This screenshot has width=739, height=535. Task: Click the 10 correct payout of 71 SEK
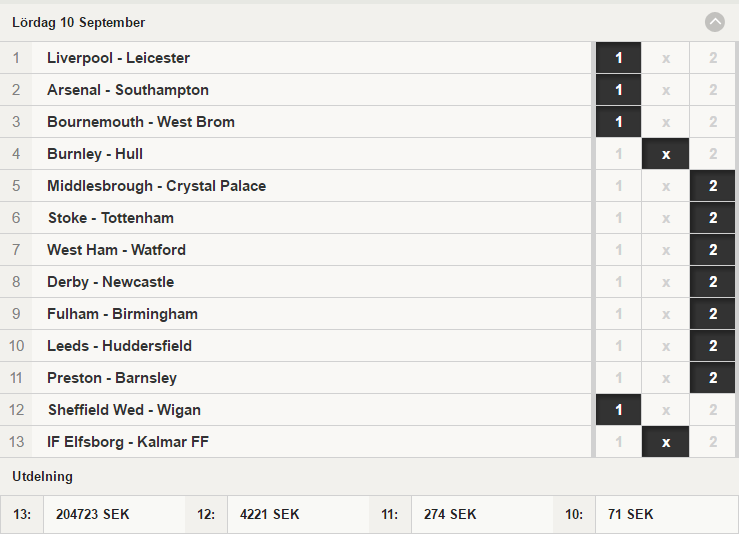click(631, 514)
